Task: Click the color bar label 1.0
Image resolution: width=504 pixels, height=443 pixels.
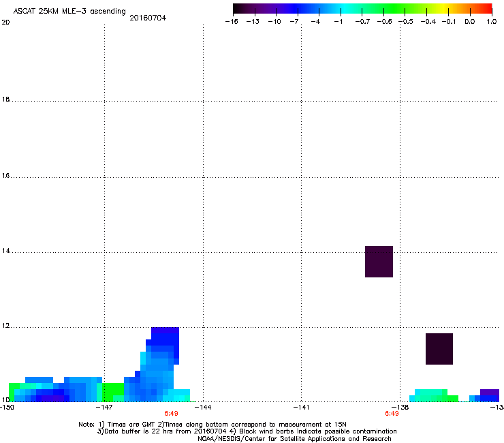Action: pyautogui.click(x=492, y=22)
